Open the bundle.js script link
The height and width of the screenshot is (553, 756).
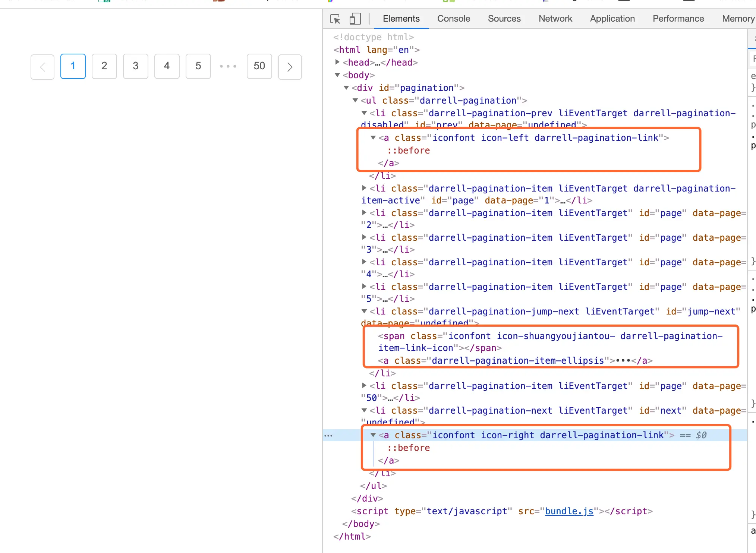tap(569, 511)
